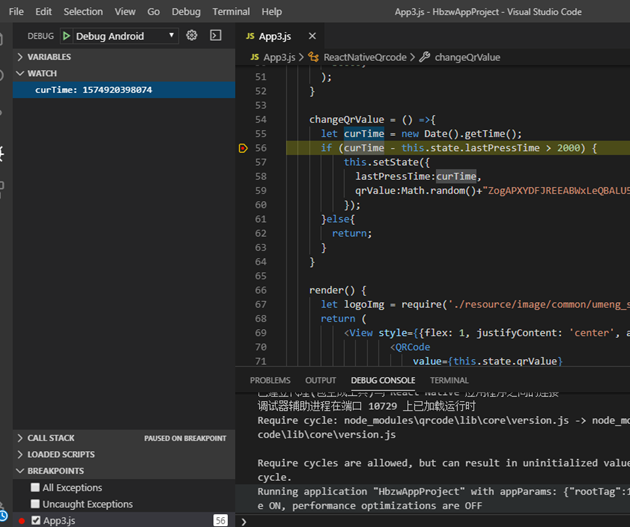Screen dimensions: 630x527
Task: Click ReactNativeQrcode class icon in breadcrumb
Action: tap(313, 57)
